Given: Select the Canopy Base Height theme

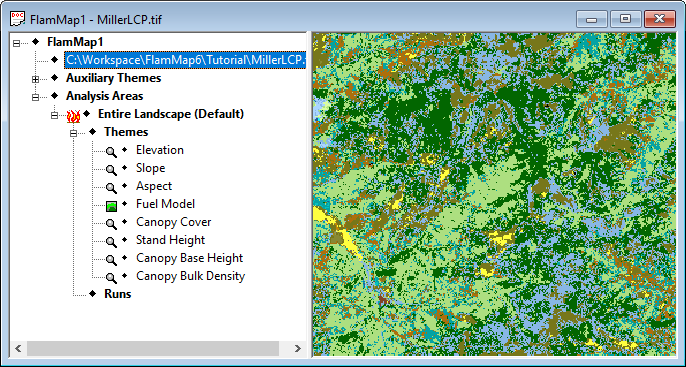Looking at the screenshot, I should point(189,258).
